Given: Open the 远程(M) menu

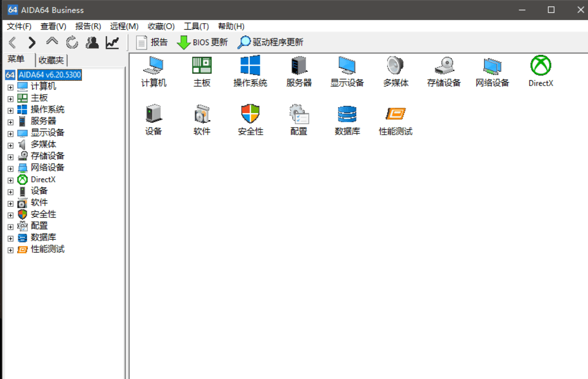Looking at the screenshot, I should [x=124, y=26].
